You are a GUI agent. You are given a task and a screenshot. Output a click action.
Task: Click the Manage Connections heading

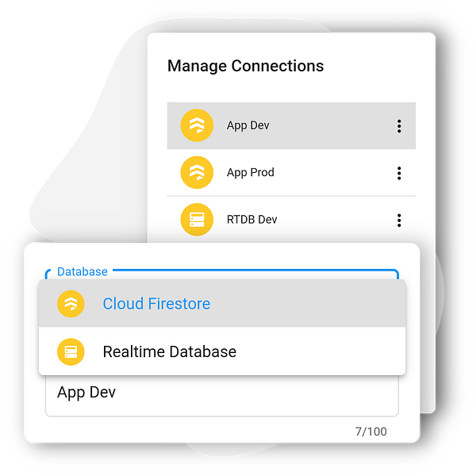(x=246, y=66)
